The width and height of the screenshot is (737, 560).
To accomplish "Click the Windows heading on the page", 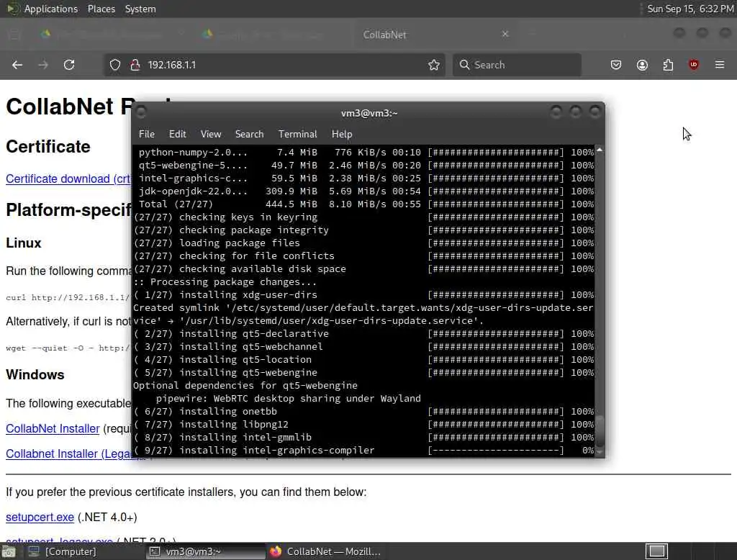I will (x=35, y=375).
